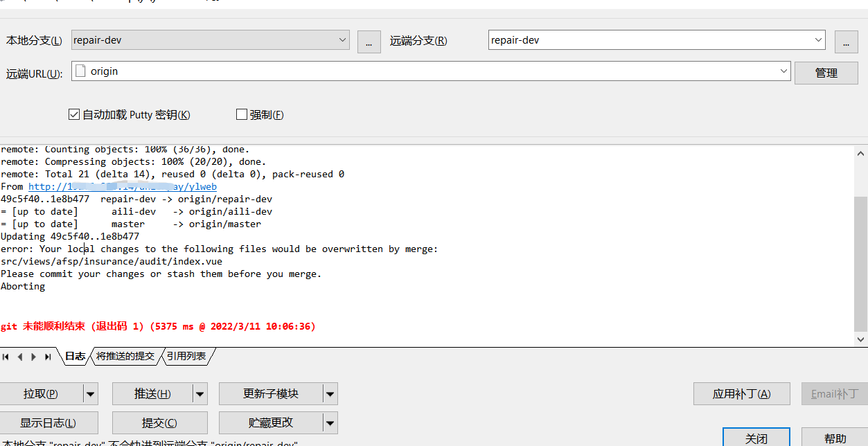Switch to the 将推送的提交 tab

(x=125, y=356)
